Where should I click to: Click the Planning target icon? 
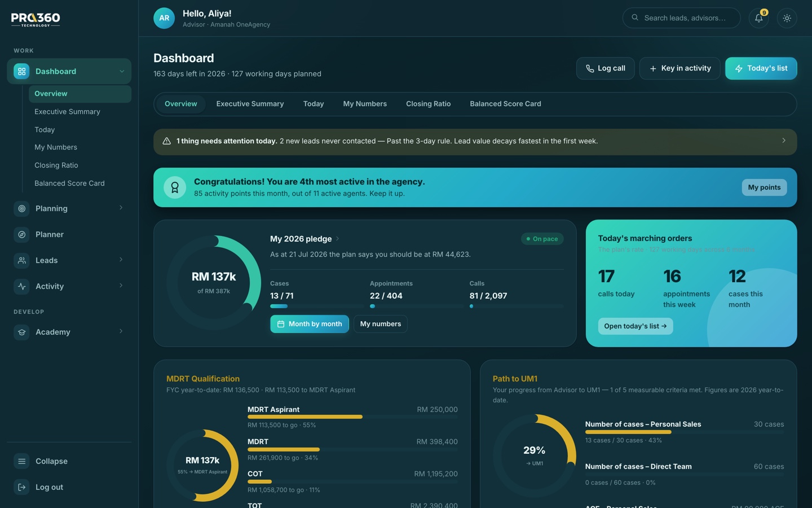21,208
